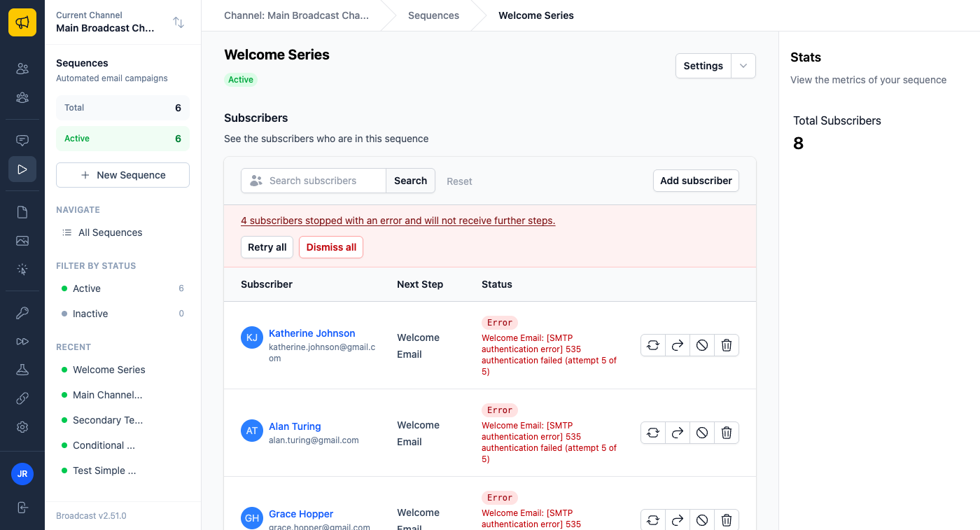Screen dimensions: 980x530
Task: Click the logout icon at bottom of rail
Action: point(22,508)
